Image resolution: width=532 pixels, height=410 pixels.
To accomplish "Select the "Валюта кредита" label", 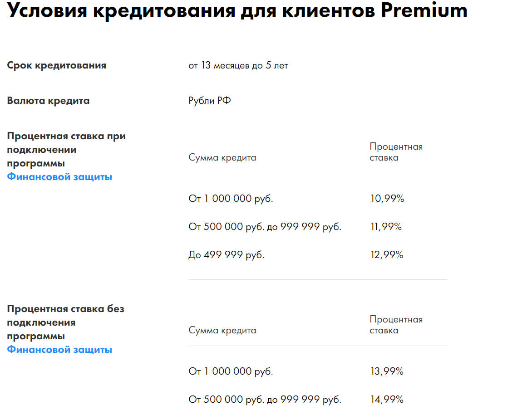I will tap(49, 101).
